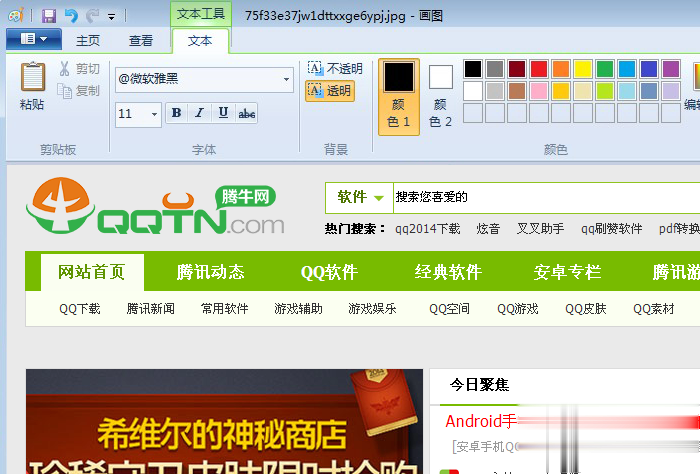The image size is (700, 474).
Task: Click the QQ空间 sub-navigation link
Action: (x=449, y=309)
